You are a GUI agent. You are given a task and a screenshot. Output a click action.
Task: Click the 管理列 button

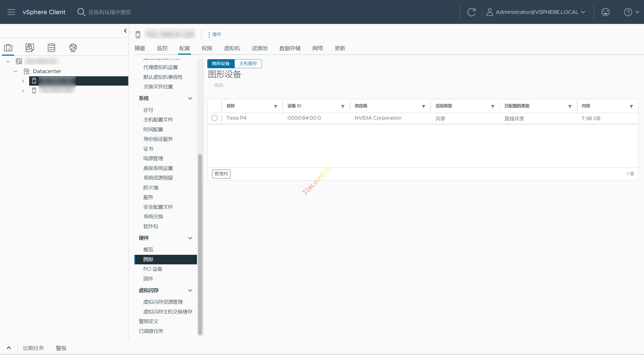click(x=221, y=174)
